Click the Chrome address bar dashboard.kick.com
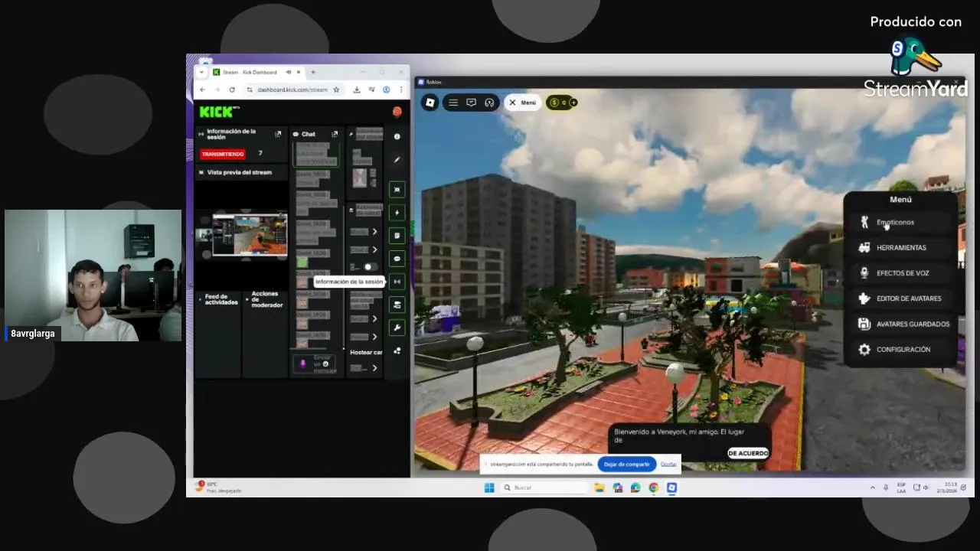 click(x=293, y=90)
